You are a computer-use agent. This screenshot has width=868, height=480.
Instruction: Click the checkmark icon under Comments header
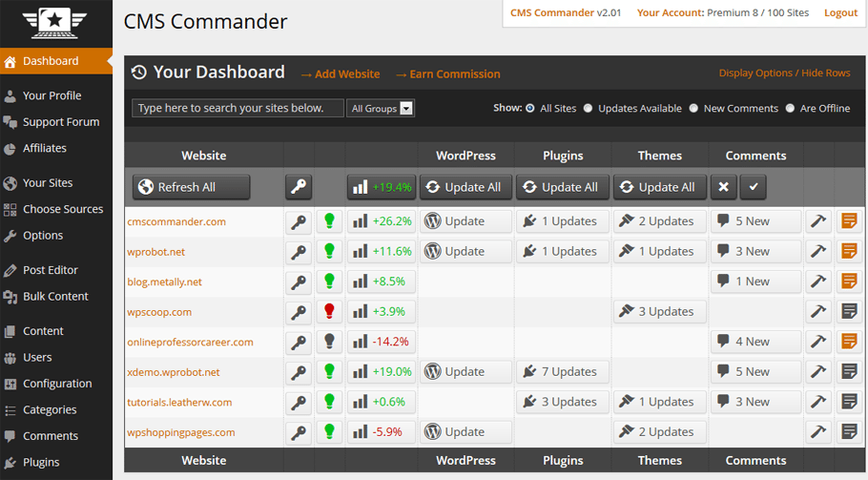point(753,187)
